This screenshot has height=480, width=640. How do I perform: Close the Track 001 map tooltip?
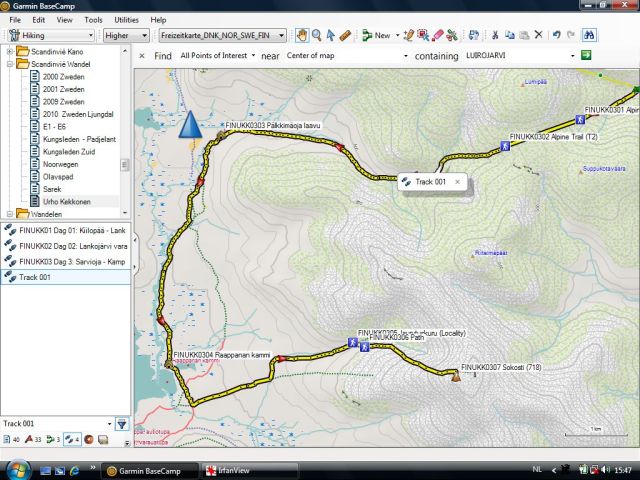[x=457, y=182]
